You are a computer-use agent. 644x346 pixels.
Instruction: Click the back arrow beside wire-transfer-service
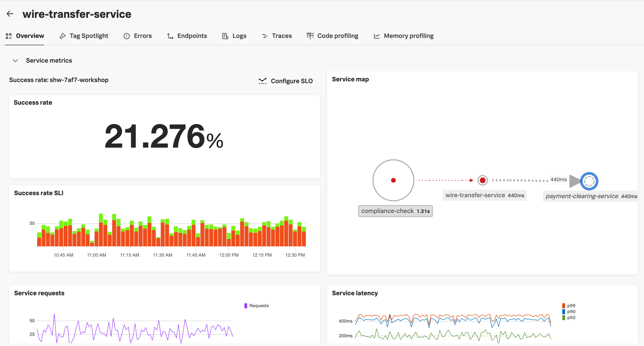pyautogui.click(x=10, y=14)
